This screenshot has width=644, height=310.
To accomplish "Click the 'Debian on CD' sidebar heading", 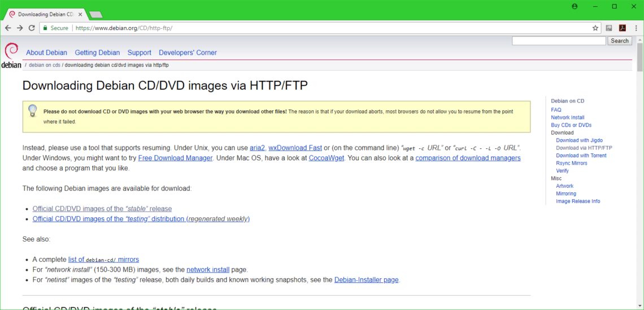I will click(568, 101).
